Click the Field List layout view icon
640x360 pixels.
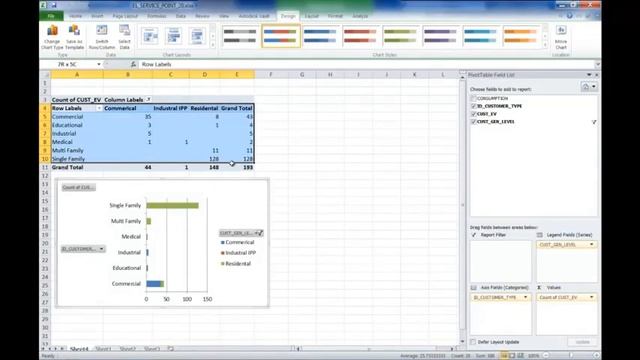point(586,87)
